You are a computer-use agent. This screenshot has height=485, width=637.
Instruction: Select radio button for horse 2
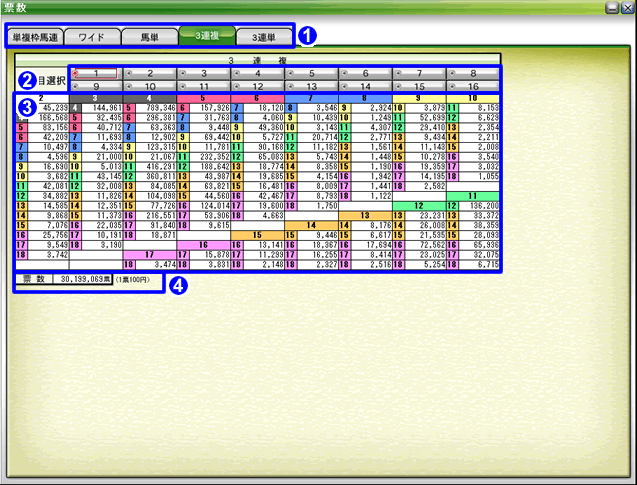tap(129, 74)
